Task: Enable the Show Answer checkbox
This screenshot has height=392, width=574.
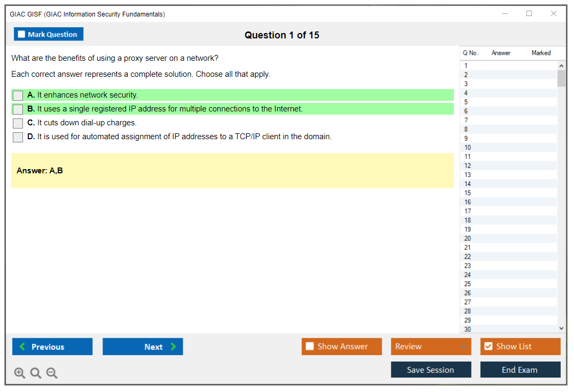Action: [310, 346]
